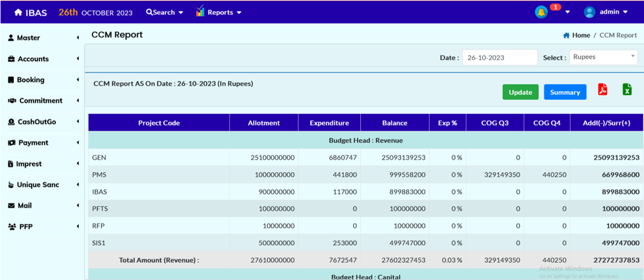Open the CashOutGo sidebar menu item

(36, 122)
